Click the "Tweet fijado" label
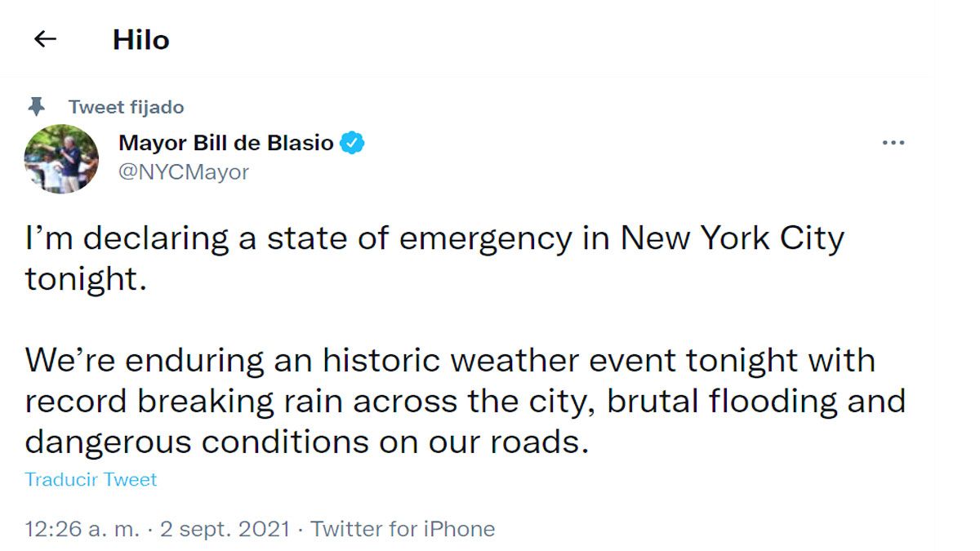This screenshot has height=551, width=980. (126, 107)
